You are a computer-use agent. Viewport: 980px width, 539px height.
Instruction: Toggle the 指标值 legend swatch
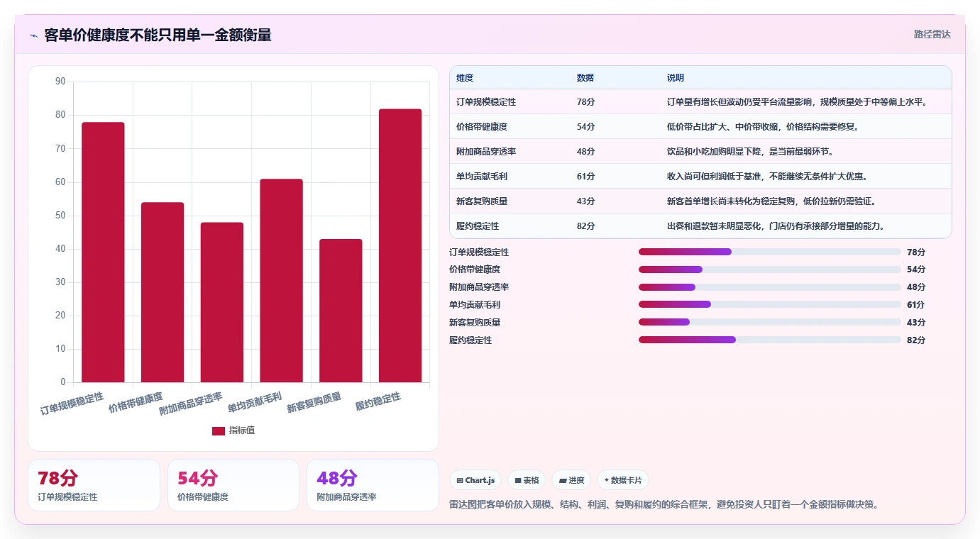[x=219, y=430]
